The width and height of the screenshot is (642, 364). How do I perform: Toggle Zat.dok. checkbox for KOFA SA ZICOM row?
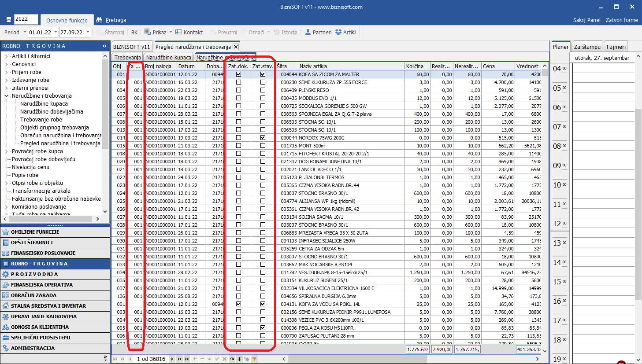point(238,74)
